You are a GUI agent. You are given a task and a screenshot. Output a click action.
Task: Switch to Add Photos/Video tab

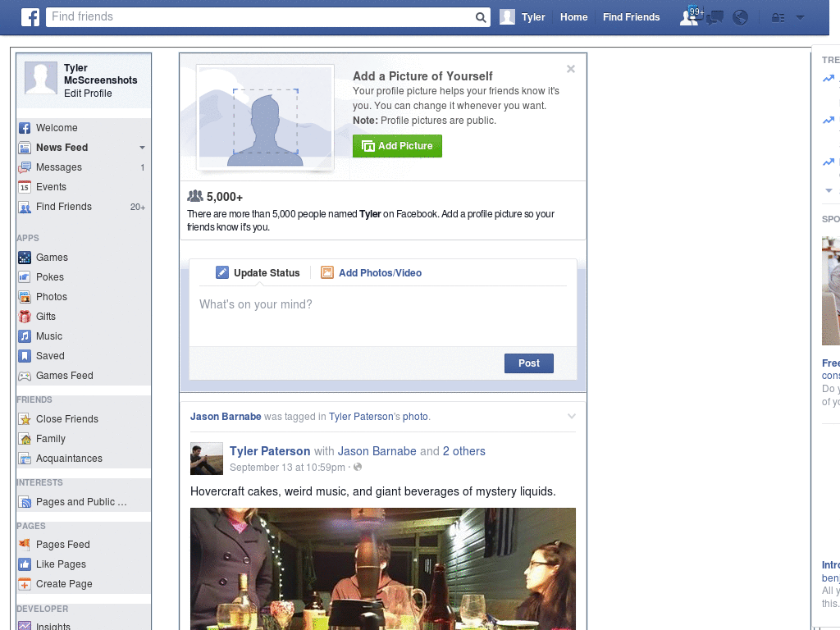[x=372, y=272]
